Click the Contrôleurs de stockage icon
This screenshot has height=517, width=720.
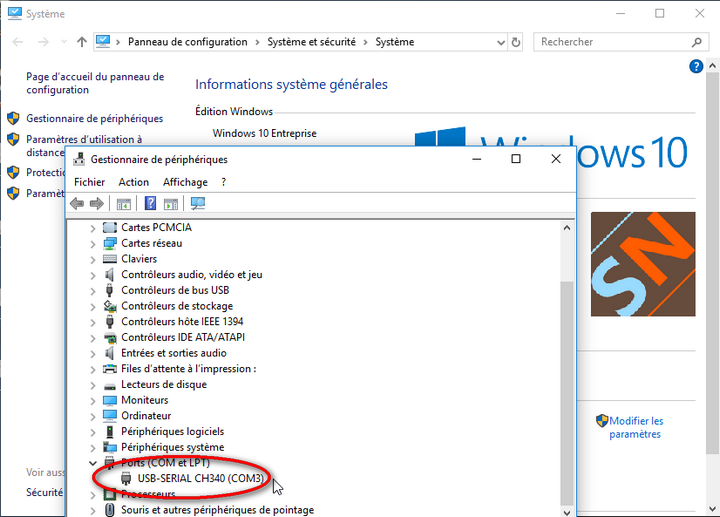(110, 306)
